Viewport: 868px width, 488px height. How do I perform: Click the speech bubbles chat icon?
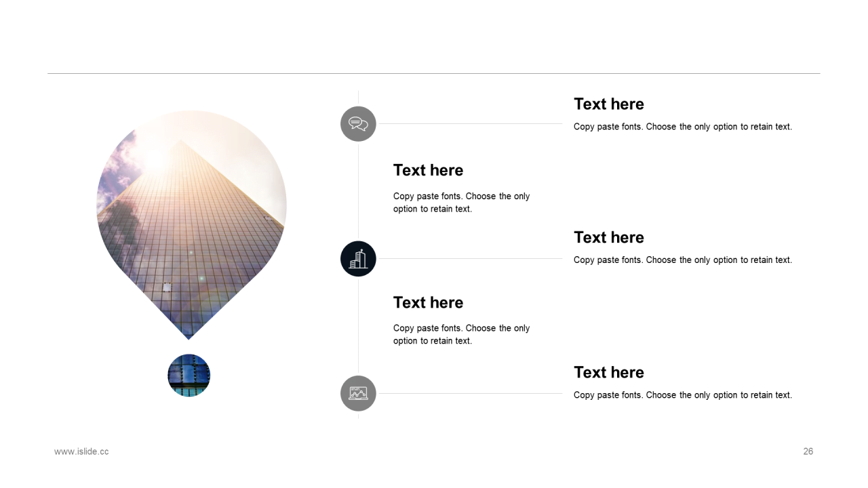point(358,124)
